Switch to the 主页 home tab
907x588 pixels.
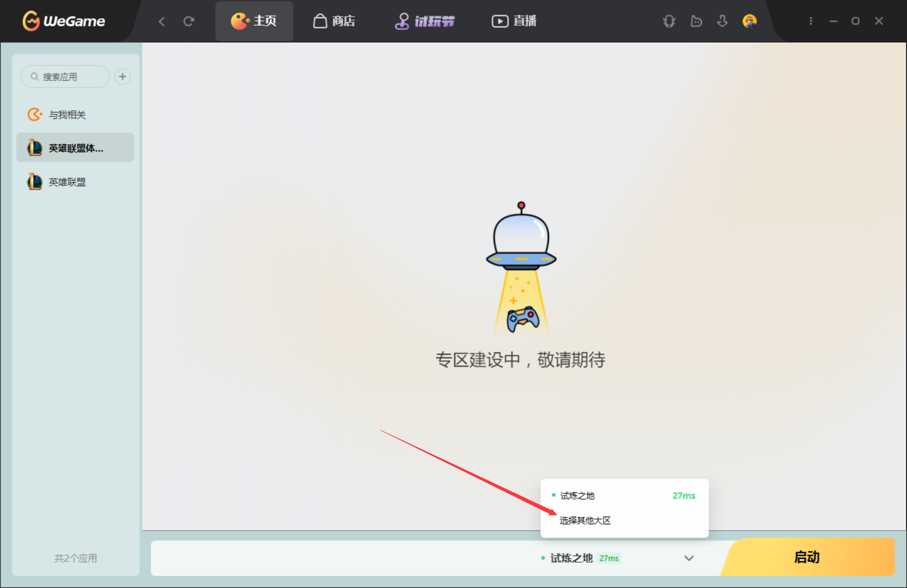[254, 21]
